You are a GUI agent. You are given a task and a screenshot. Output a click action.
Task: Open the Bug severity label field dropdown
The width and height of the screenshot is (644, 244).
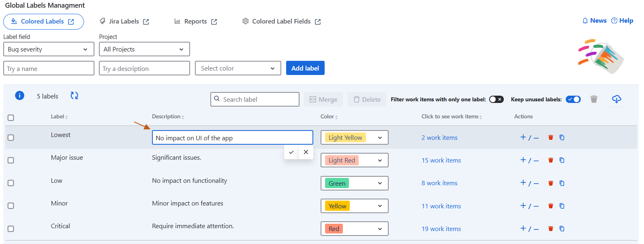coord(49,49)
